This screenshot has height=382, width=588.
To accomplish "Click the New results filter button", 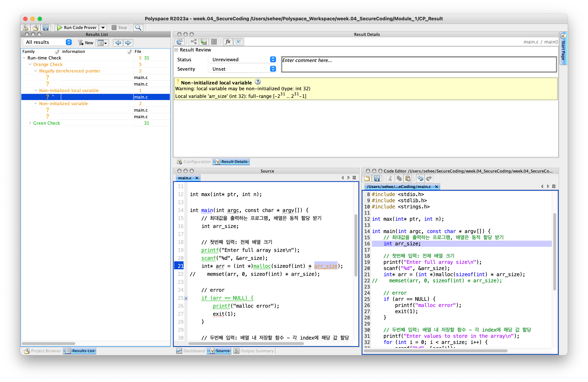I will coord(85,43).
